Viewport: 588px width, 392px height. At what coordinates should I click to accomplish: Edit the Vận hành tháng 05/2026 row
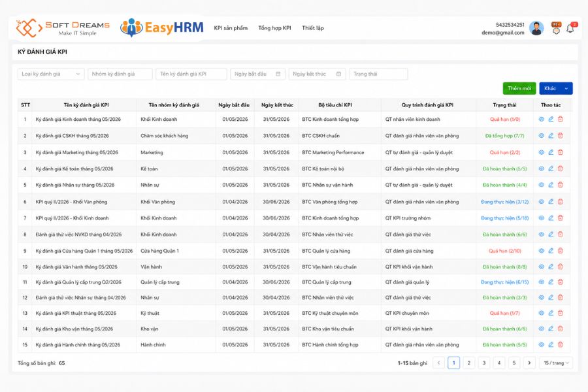coord(551,267)
